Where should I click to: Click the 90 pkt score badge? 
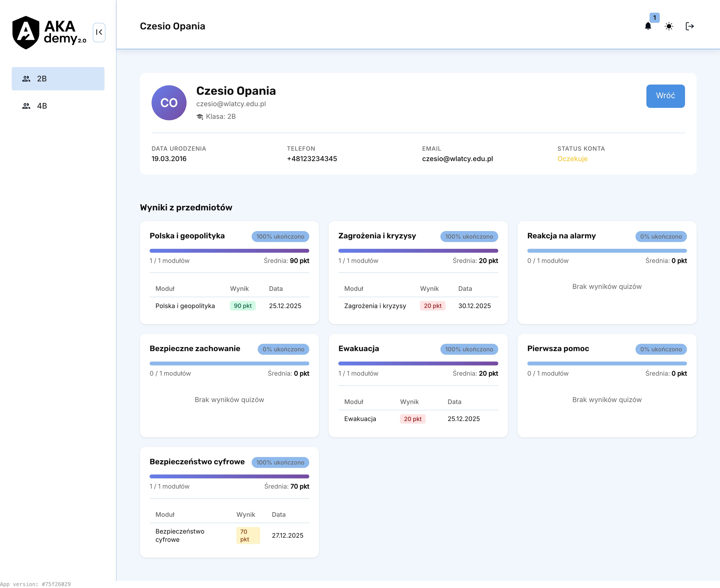(x=242, y=306)
